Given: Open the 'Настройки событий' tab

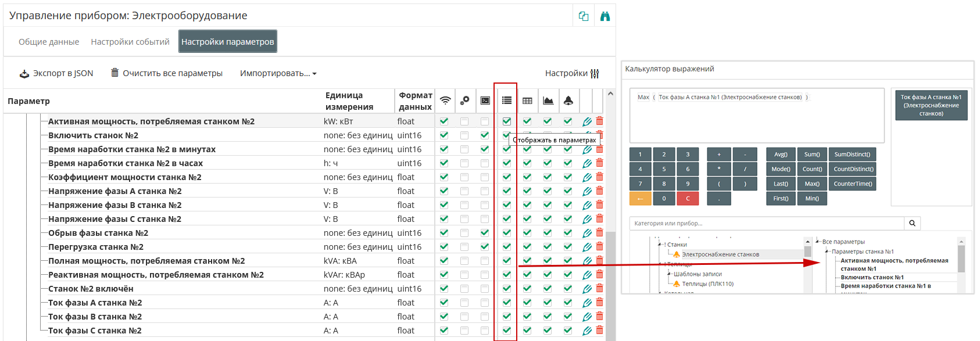Looking at the screenshot, I should point(130,42).
